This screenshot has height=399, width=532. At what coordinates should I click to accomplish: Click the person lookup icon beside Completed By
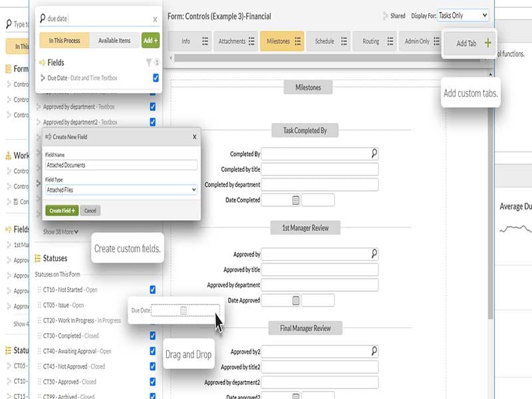374,154
